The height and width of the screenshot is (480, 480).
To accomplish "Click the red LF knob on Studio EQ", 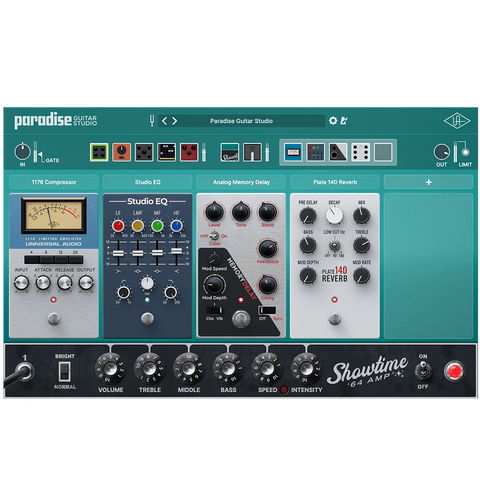I will [118, 226].
